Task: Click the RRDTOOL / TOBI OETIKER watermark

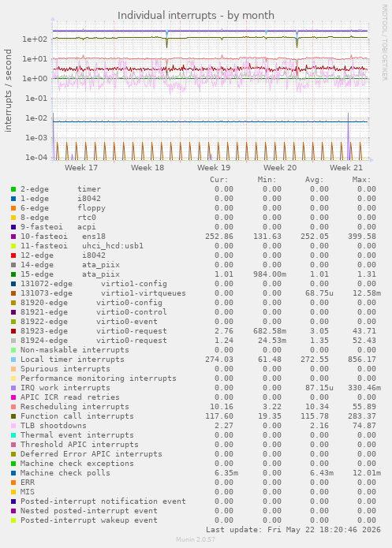Action: click(x=384, y=43)
